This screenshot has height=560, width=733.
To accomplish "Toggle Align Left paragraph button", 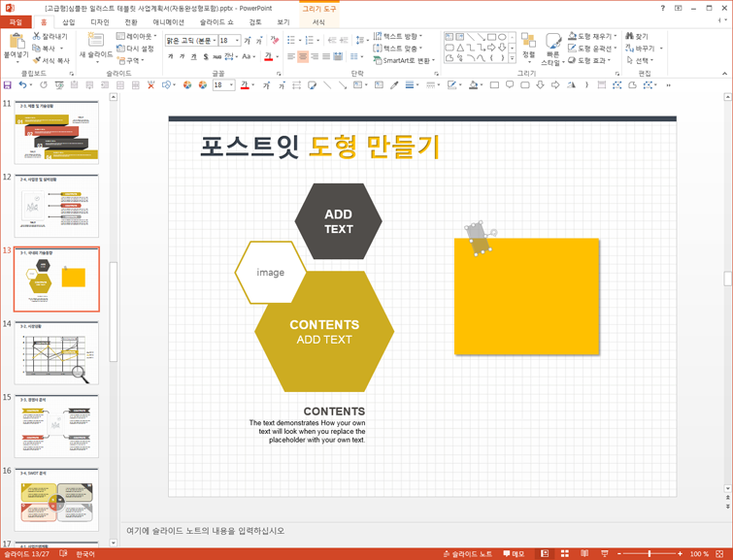I will pyautogui.click(x=290, y=56).
